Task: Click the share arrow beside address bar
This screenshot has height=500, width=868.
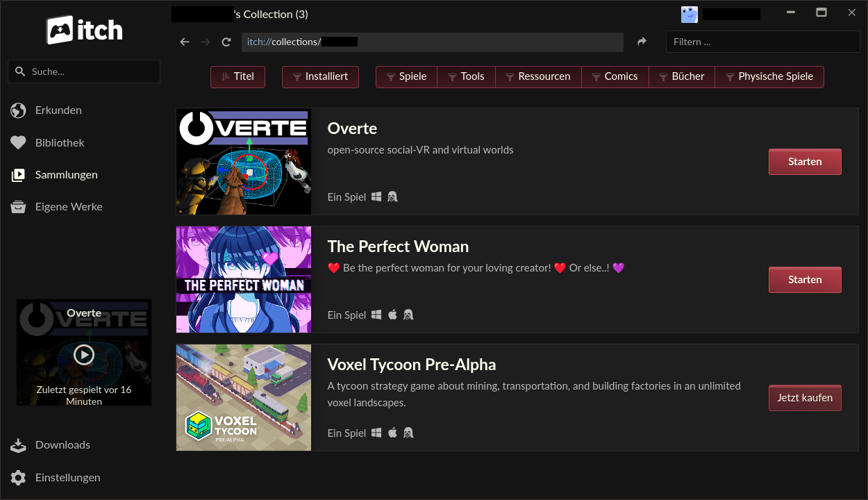Action: point(642,42)
